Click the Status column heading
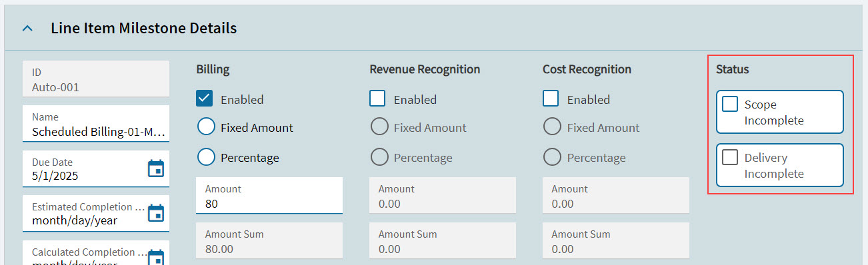 732,69
